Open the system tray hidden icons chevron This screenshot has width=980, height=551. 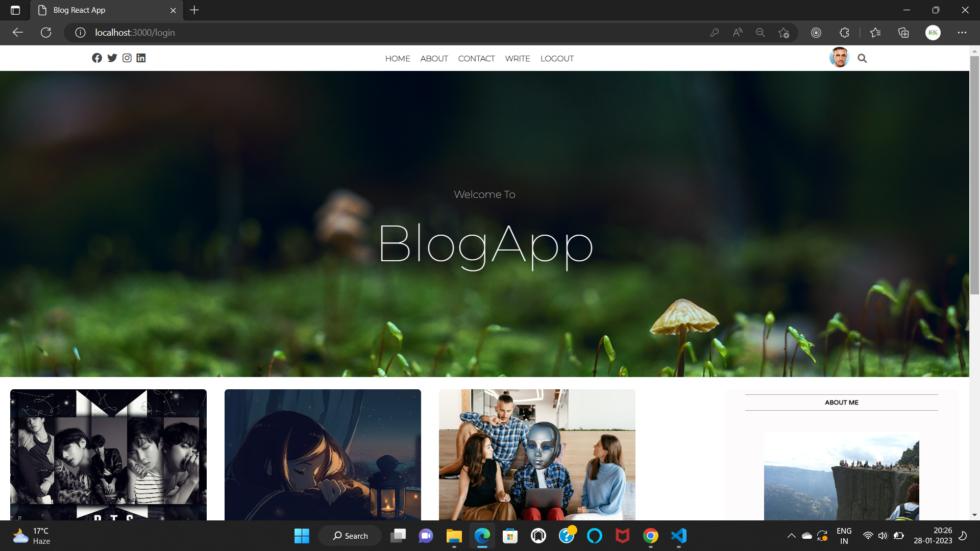[x=791, y=536]
